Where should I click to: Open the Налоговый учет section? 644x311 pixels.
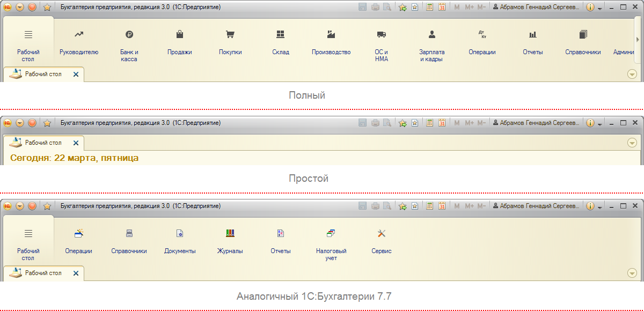(x=331, y=245)
